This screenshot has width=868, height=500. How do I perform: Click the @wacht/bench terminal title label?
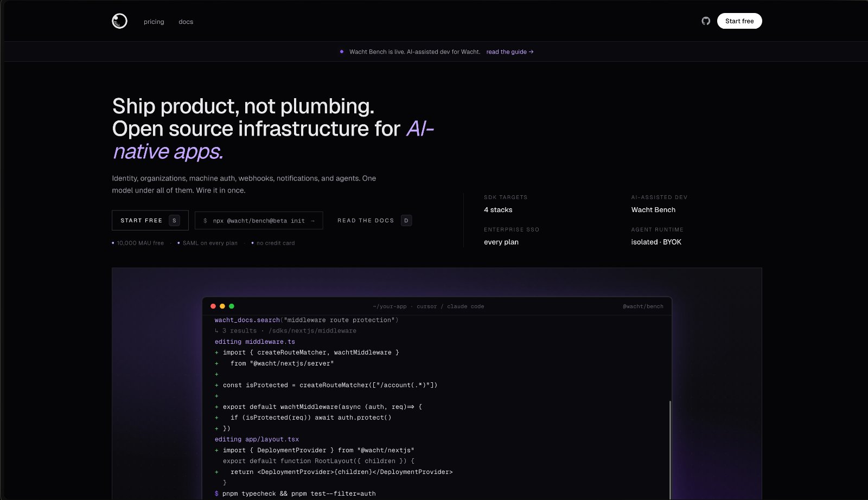tap(643, 306)
